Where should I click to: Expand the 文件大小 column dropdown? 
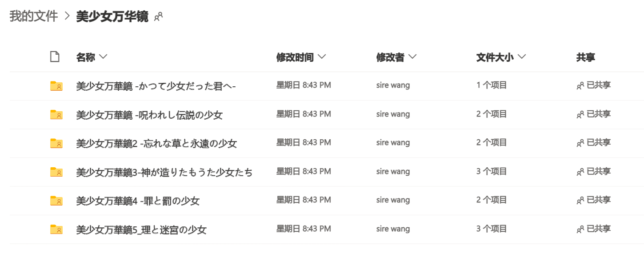coord(522,57)
